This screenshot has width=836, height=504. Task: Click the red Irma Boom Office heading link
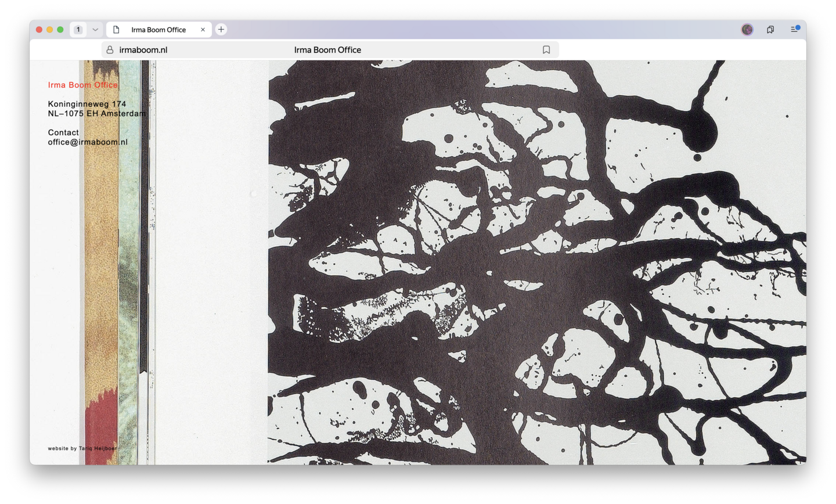tap(83, 85)
